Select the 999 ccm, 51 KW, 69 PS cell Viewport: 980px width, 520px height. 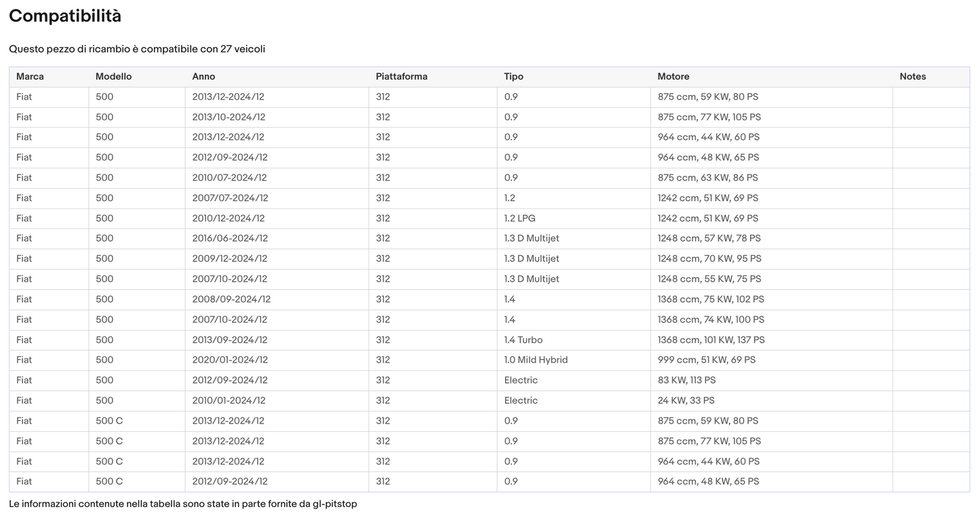click(706, 360)
